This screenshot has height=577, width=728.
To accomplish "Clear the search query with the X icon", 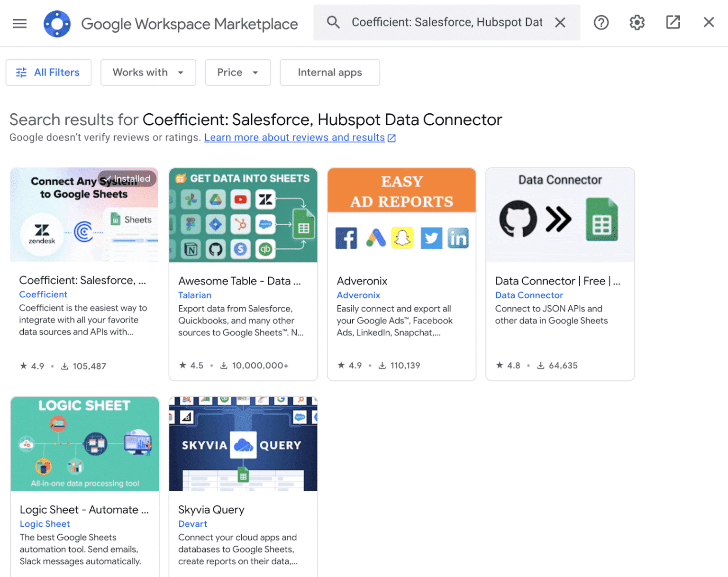I will [x=560, y=22].
